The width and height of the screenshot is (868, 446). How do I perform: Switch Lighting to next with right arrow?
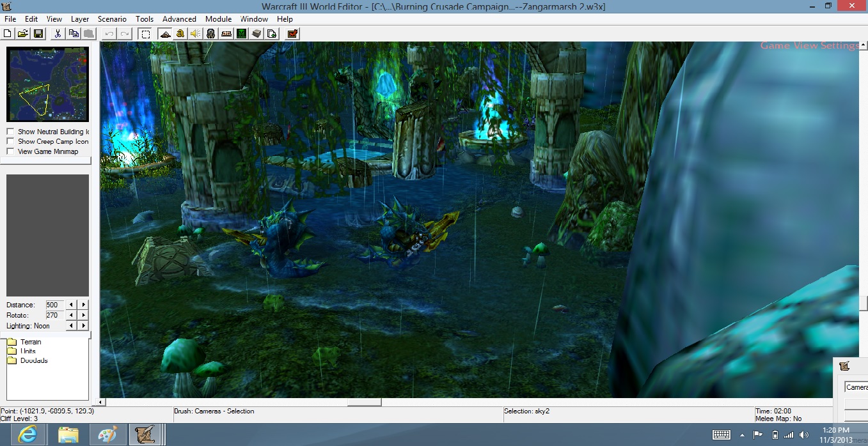click(x=83, y=326)
